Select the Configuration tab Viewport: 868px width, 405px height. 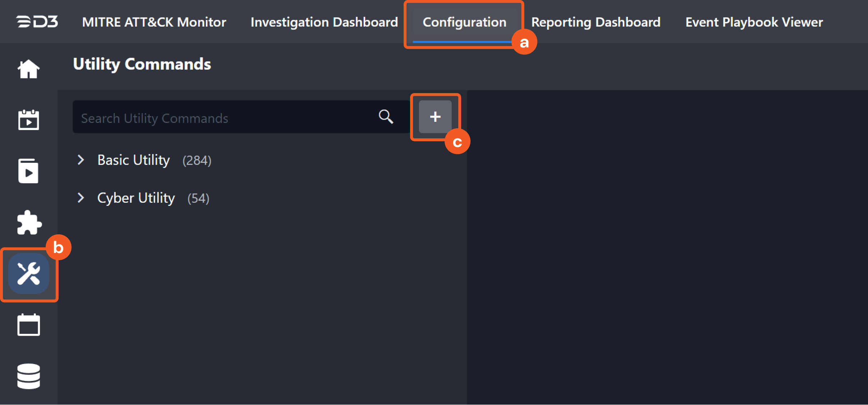click(x=464, y=22)
